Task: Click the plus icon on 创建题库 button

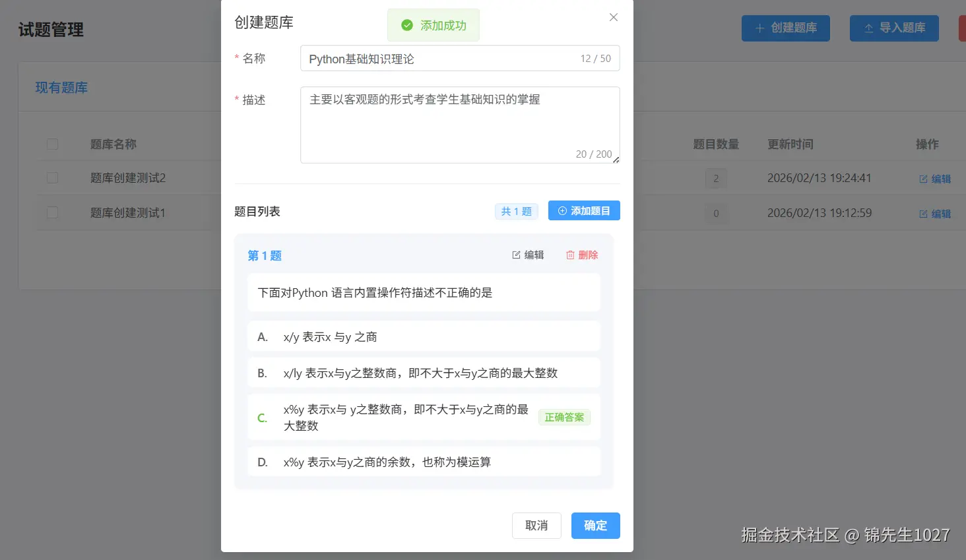Action: 761,28
